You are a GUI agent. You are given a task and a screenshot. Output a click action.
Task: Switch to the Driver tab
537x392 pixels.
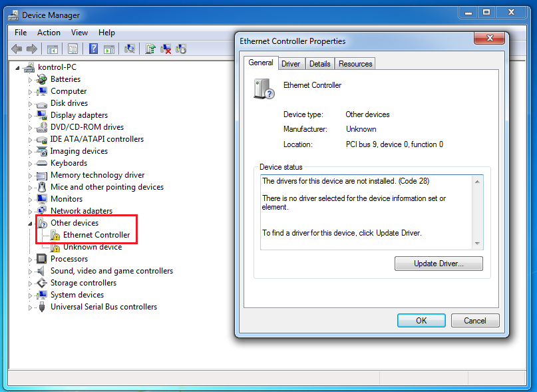[x=291, y=64]
